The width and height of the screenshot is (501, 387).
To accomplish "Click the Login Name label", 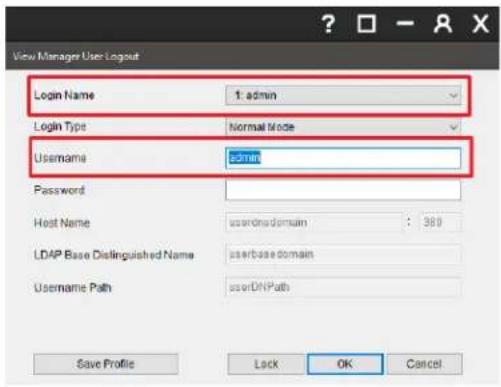I will tap(64, 95).
